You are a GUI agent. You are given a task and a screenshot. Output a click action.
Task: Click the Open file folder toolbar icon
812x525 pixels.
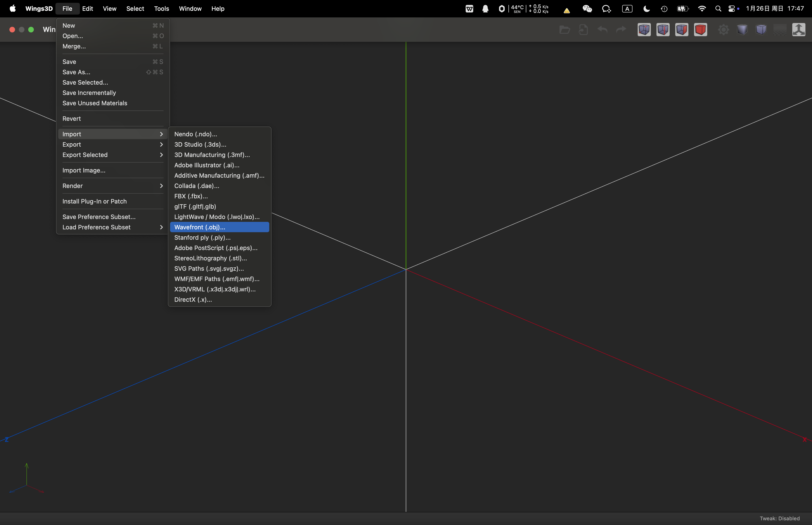(565, 30)
